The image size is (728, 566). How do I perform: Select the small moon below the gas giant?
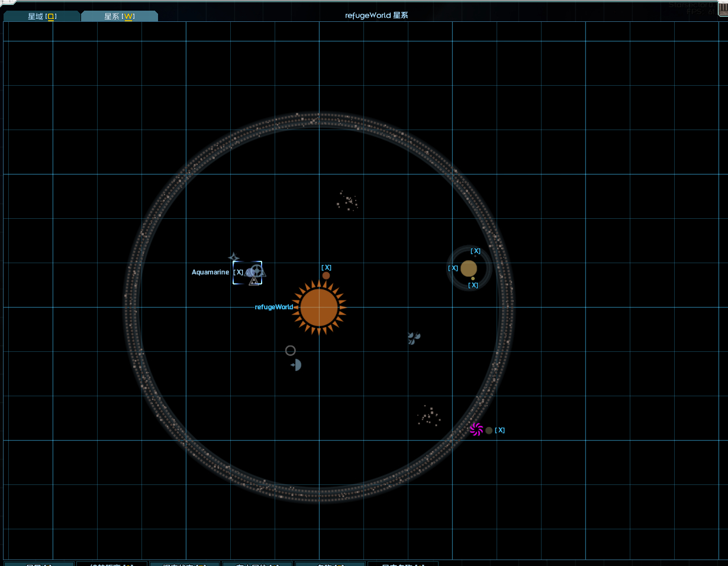(473, 279)
